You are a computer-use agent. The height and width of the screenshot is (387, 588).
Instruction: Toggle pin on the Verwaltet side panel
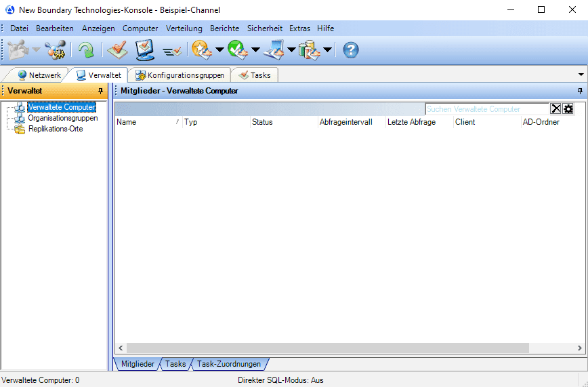(x=101, y=91)
